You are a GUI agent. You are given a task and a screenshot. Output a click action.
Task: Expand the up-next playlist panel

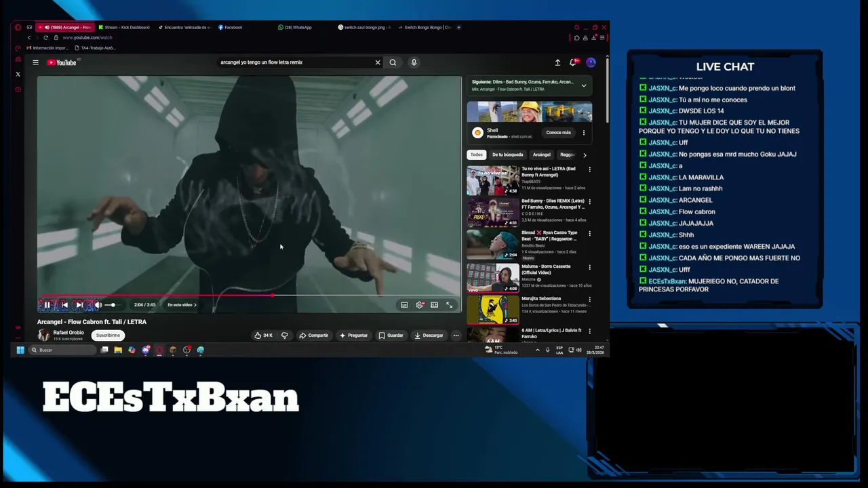583,85
